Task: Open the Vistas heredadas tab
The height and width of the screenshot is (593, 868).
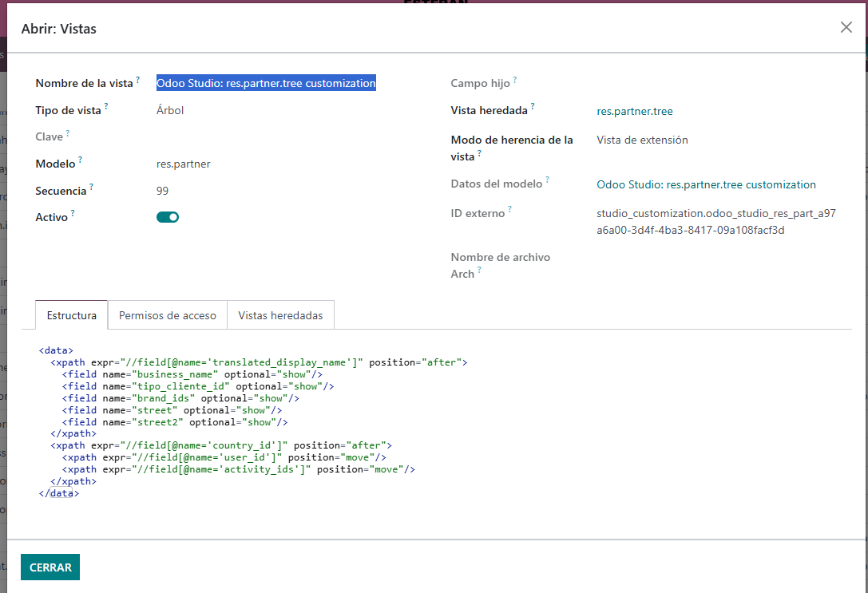Action: 280,315
